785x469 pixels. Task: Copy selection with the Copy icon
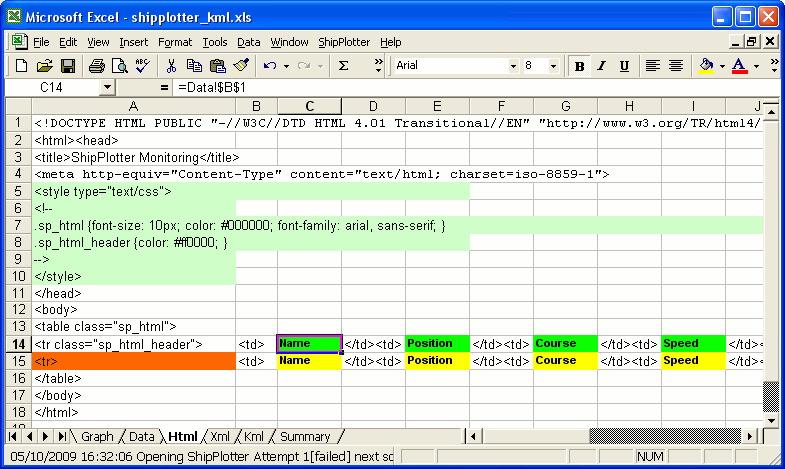pos(194,66)
